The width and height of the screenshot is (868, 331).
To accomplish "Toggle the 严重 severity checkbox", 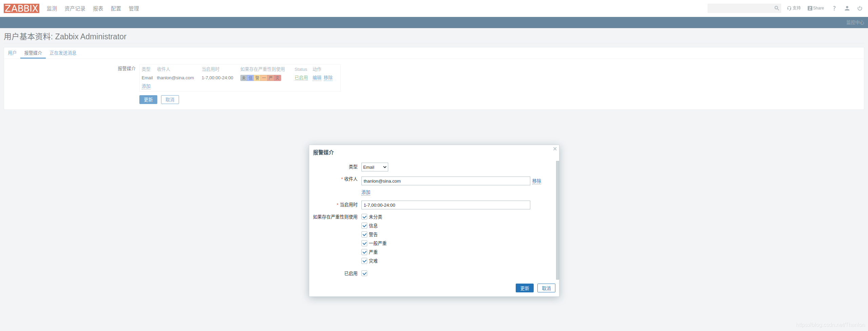I will coord(364,252).
